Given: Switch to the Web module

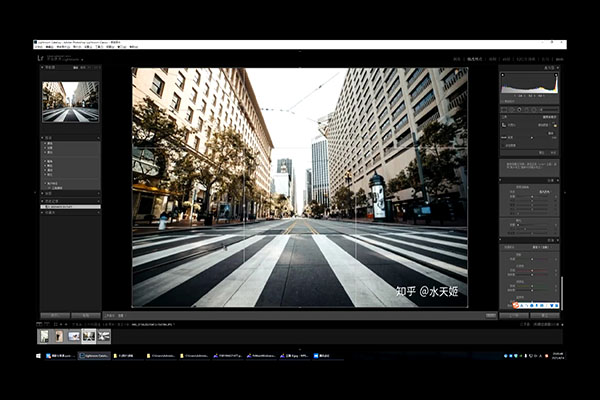Looking at the screenshot, I should click(559, 59).
